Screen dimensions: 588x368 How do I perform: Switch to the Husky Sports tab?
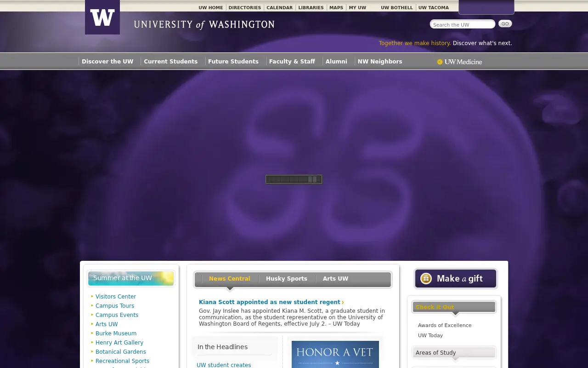coord(287,279)
